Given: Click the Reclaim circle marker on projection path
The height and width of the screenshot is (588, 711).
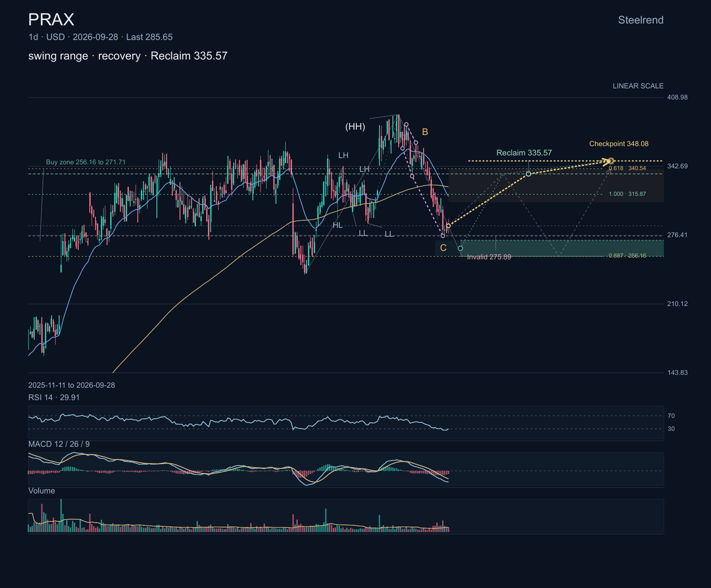Looking at the screenshot, I should pos(529,173).
